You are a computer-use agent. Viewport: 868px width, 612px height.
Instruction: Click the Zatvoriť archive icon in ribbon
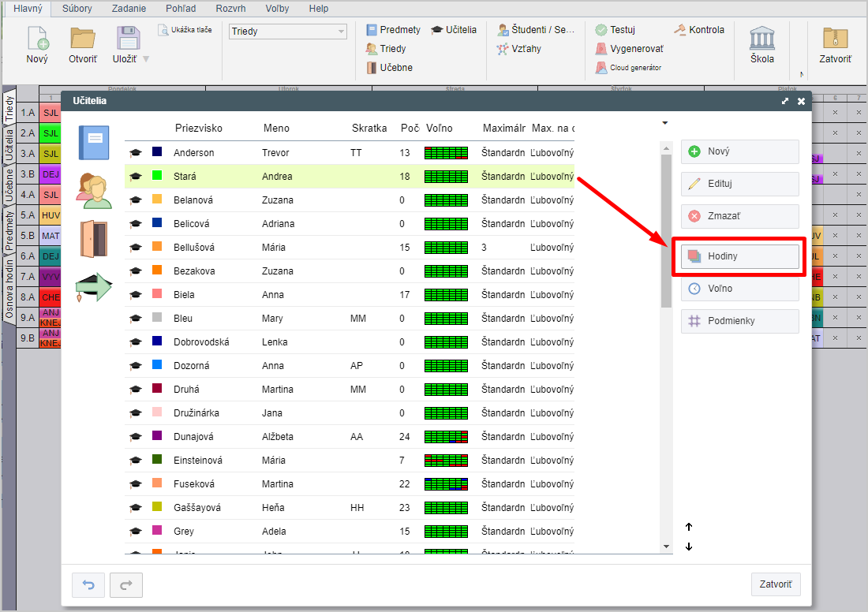pos(836,38)
